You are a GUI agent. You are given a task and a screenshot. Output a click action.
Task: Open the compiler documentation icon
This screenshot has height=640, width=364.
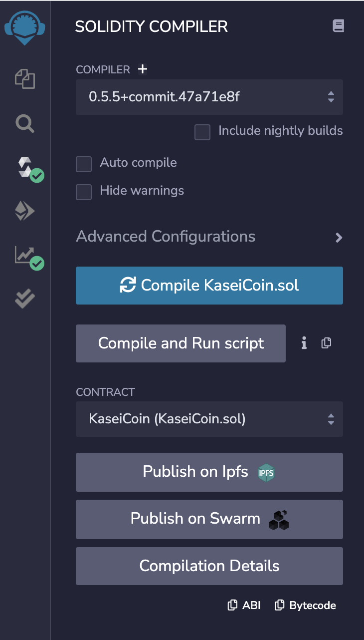click(338, 26)
